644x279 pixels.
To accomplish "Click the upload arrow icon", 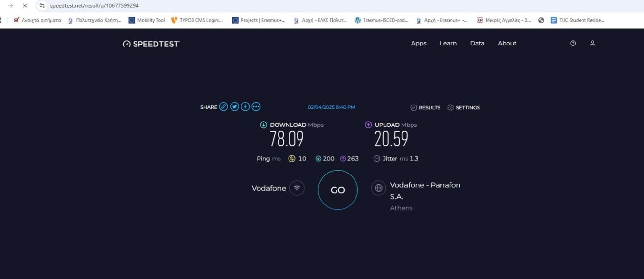I will pos(368,125).
